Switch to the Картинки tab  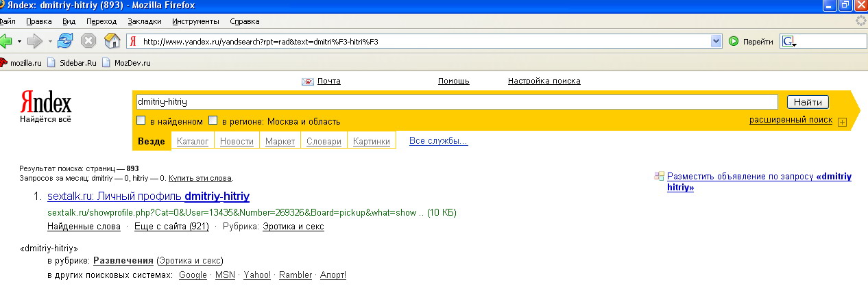pos(371,142)
